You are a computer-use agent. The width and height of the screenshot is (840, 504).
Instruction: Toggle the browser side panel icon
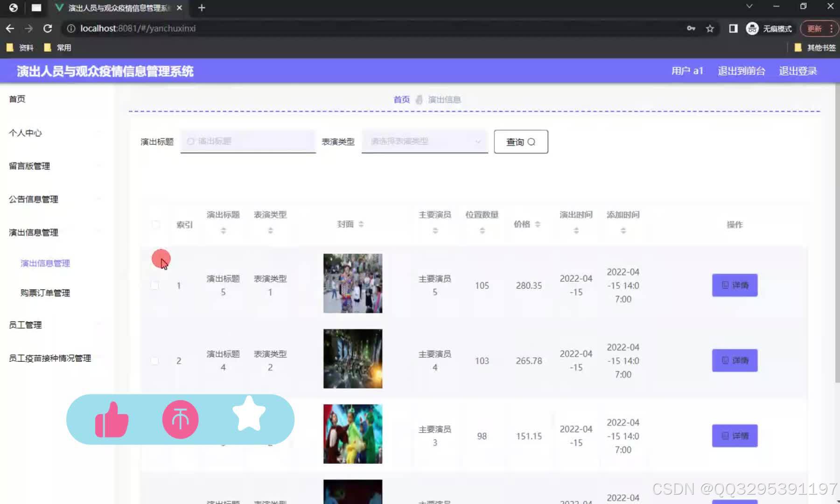coord(733,28)
